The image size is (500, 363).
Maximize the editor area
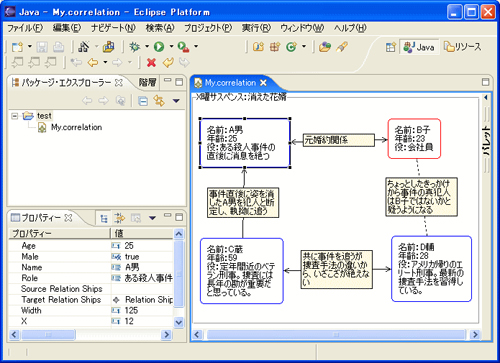coord(486,82)
